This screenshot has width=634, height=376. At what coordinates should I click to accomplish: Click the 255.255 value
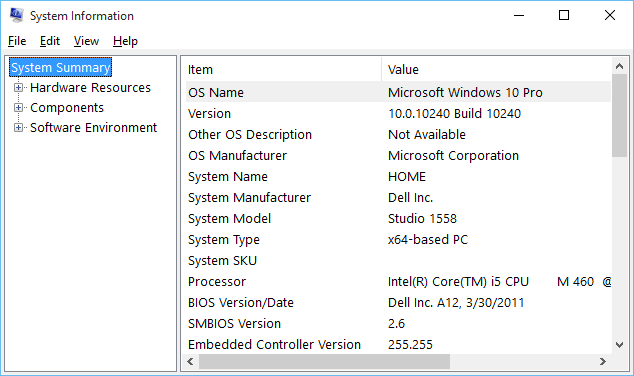(x=410, y=345)
